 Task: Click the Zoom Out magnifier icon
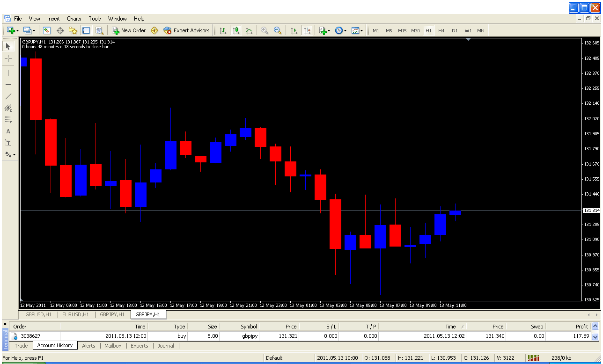tap(278, 30)
